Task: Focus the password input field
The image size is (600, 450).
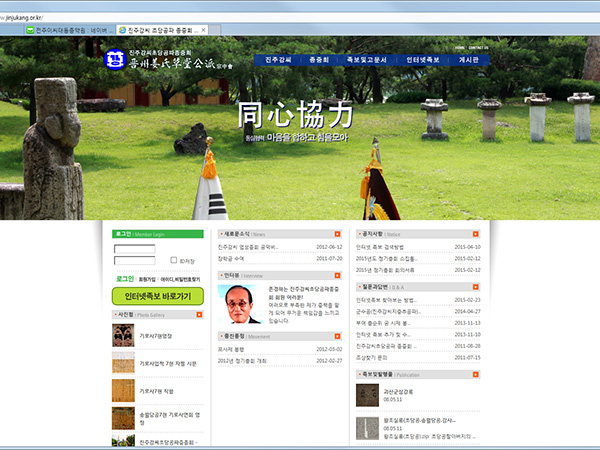Action: pyautogui.click(x=135, y=261)
